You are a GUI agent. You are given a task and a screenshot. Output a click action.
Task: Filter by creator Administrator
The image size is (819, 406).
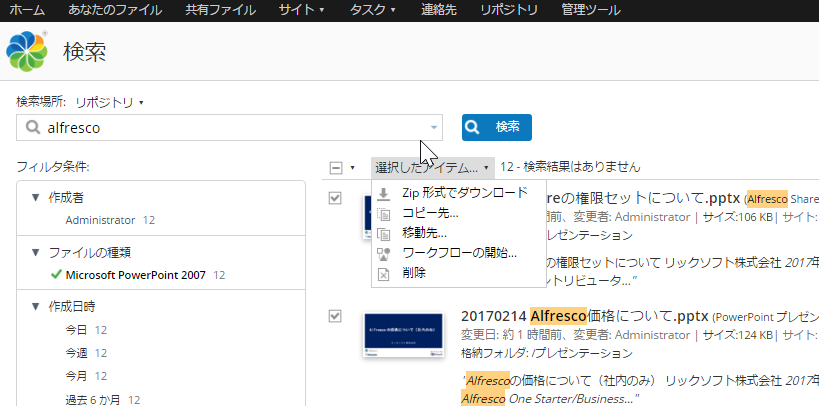click(x=100, y=220)
